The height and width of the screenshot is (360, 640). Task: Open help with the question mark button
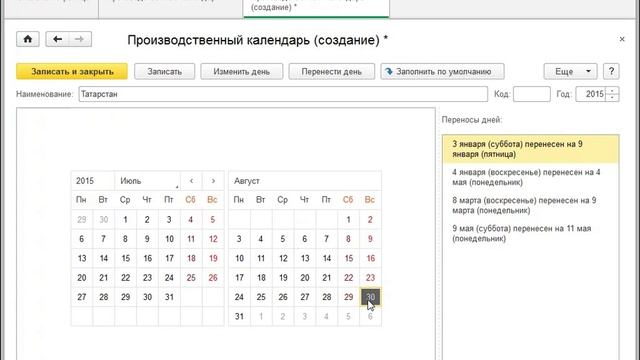coord(611,71)
